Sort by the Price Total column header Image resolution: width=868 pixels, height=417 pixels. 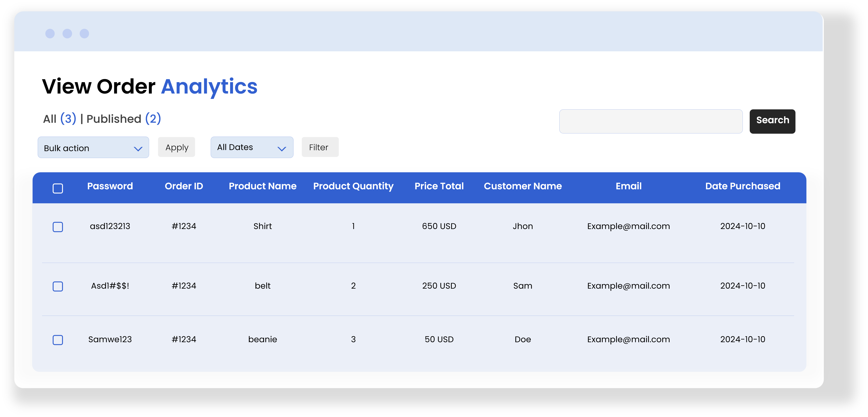tap(439, 186)
